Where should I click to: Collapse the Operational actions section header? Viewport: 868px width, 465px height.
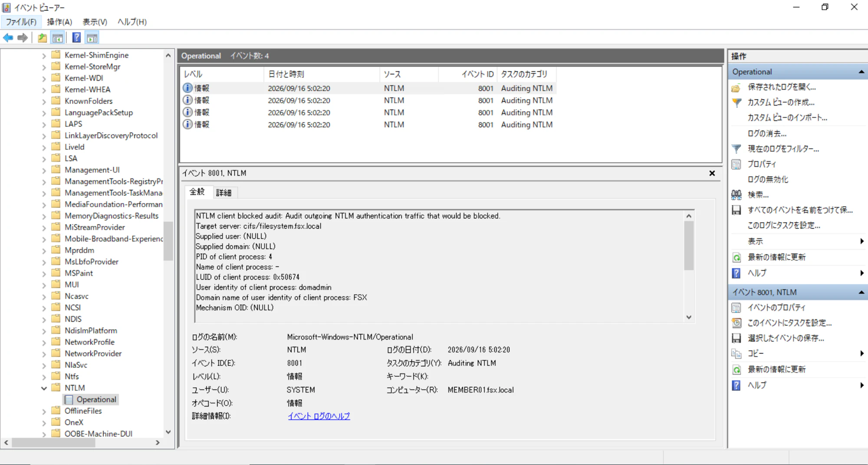tap(861, 72)
